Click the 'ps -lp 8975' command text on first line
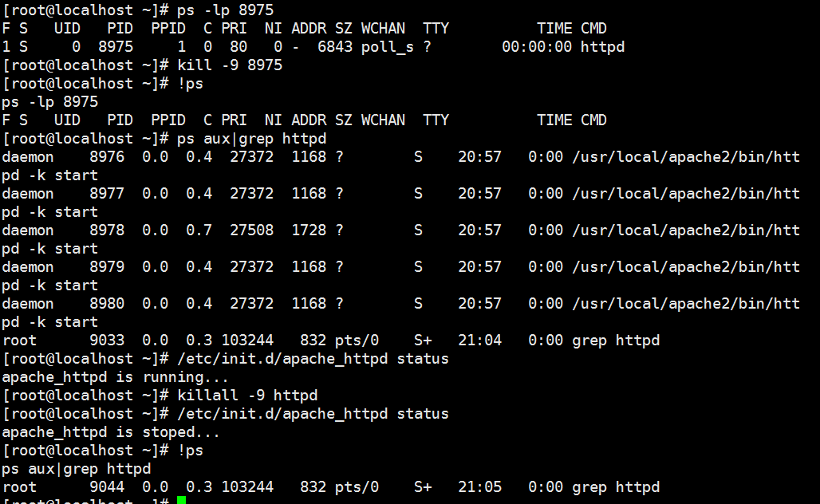 coord(225,10)
